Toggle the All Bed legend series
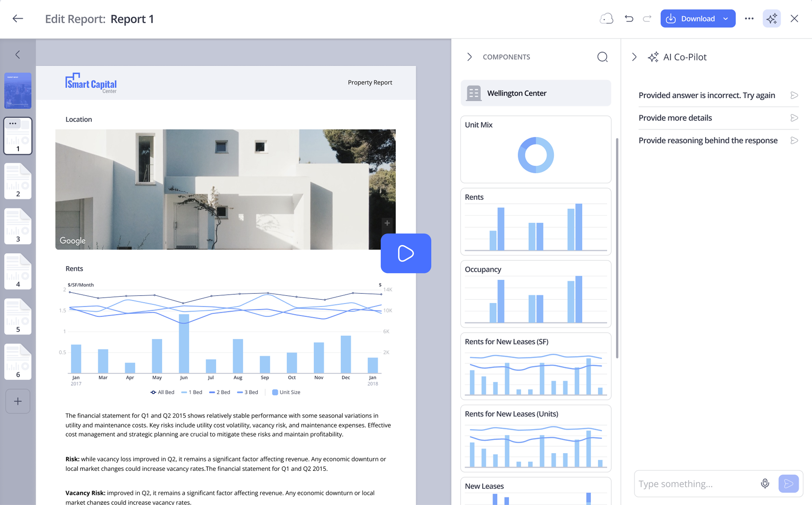Viewport: 812px width, 505px height. click(162, 392)
